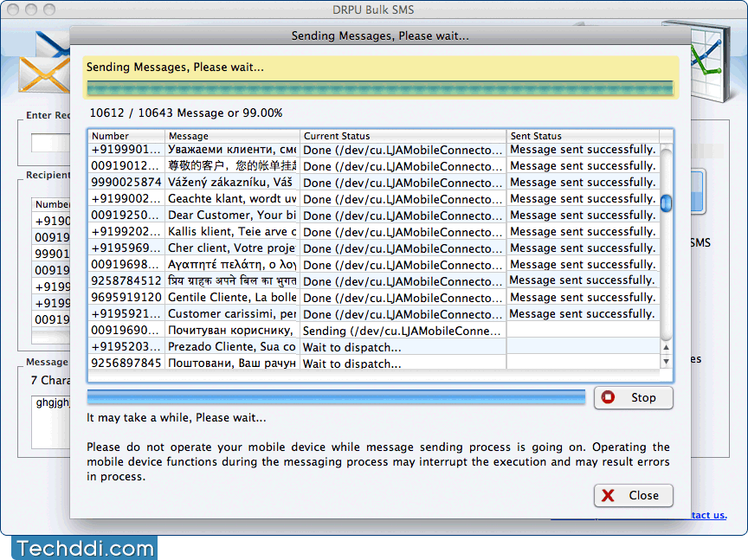Screen dimensions: 748x560
Task: Open the contact us link
Action: click(x=709, y=515)
